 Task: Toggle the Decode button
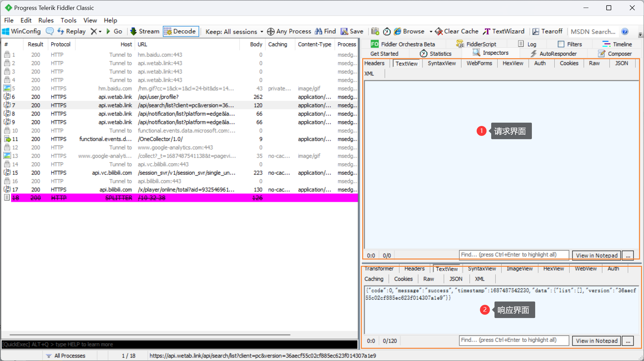pyautogui.click(x=181, y=31)
